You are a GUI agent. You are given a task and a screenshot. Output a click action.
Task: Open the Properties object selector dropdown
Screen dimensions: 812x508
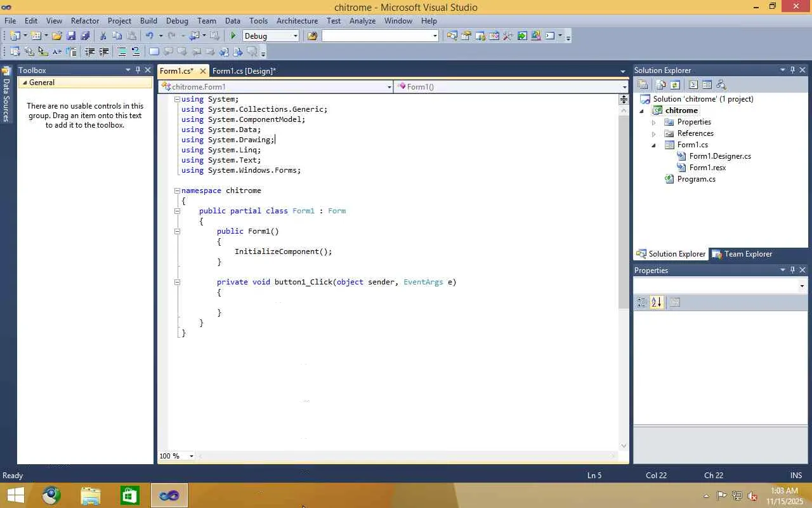coord(802,286)
